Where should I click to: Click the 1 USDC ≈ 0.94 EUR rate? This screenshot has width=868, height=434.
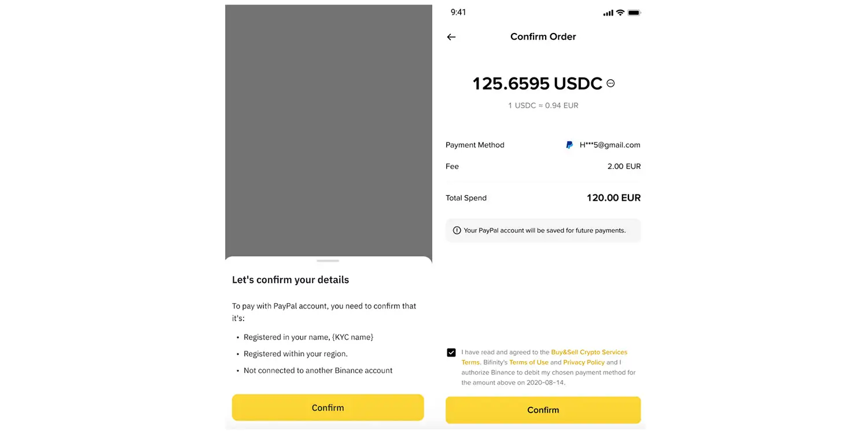tap(543, 105)
